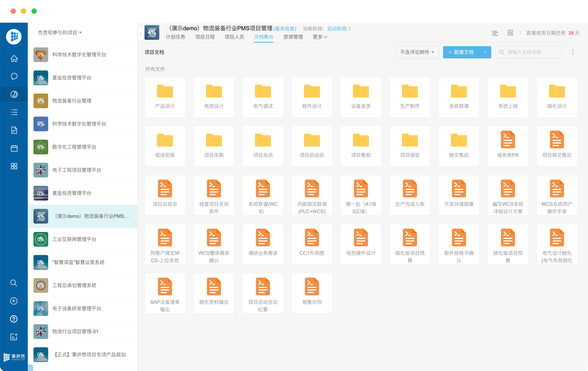
Task: Open 更多 menu in project tabs
Action: tap(320, 37)
